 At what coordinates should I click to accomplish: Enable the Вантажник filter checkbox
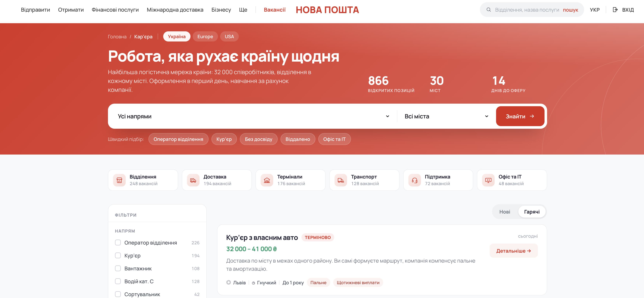(118, 268)
